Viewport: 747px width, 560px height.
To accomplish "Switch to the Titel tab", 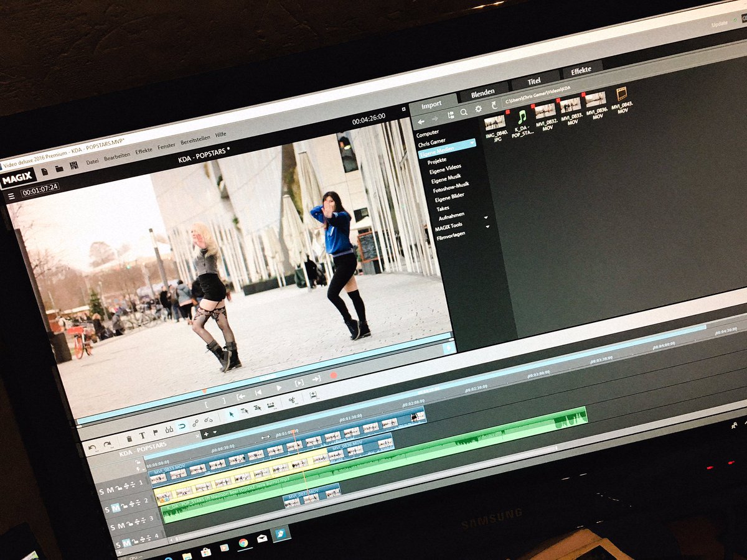I will [x=534, y=81].
